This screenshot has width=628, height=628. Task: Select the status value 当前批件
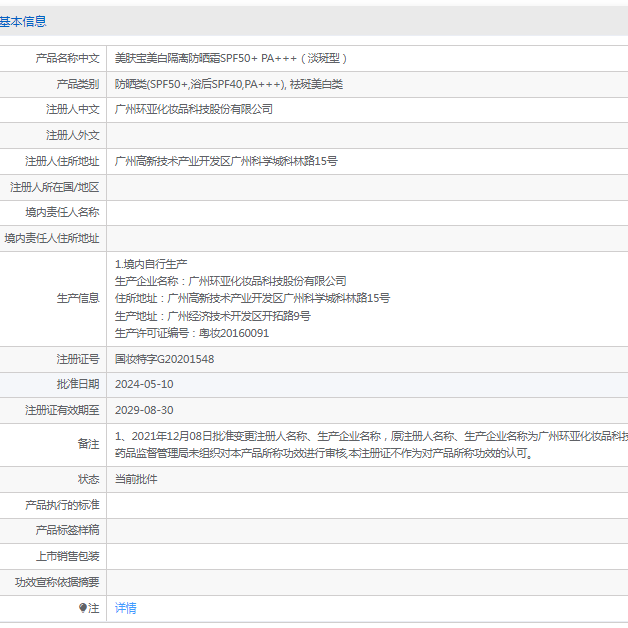(x=136, y=479)
